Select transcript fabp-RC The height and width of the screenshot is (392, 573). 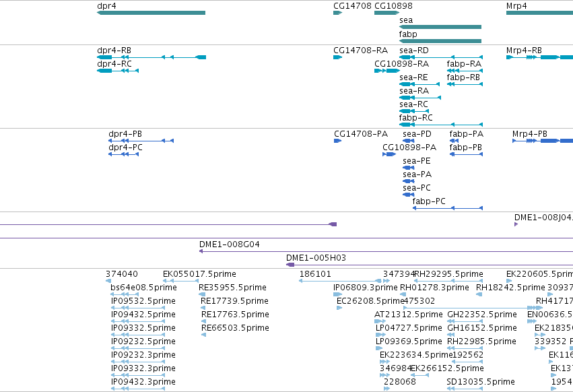pos(441,125)
